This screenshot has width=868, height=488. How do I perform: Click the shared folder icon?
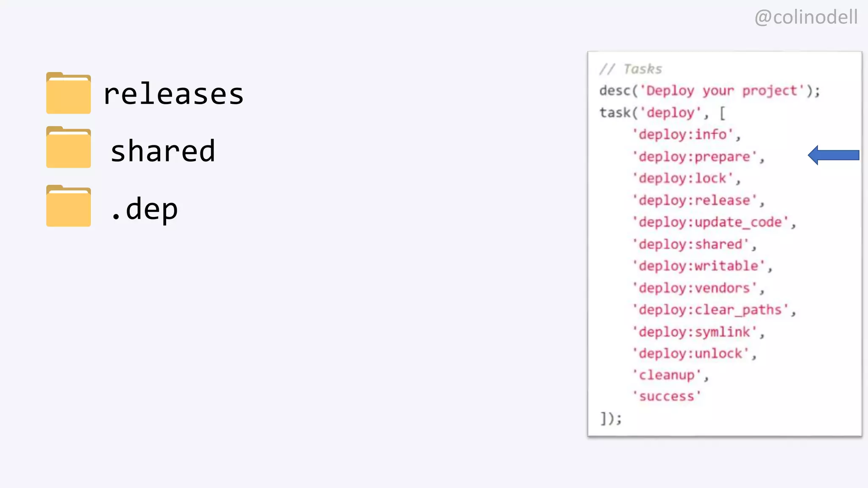point(68,147)
